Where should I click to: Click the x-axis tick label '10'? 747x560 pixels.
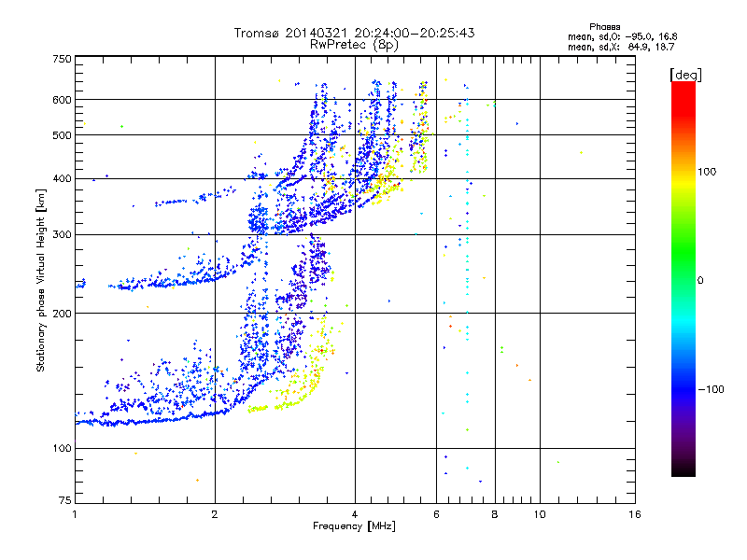(x=540, y=514)
